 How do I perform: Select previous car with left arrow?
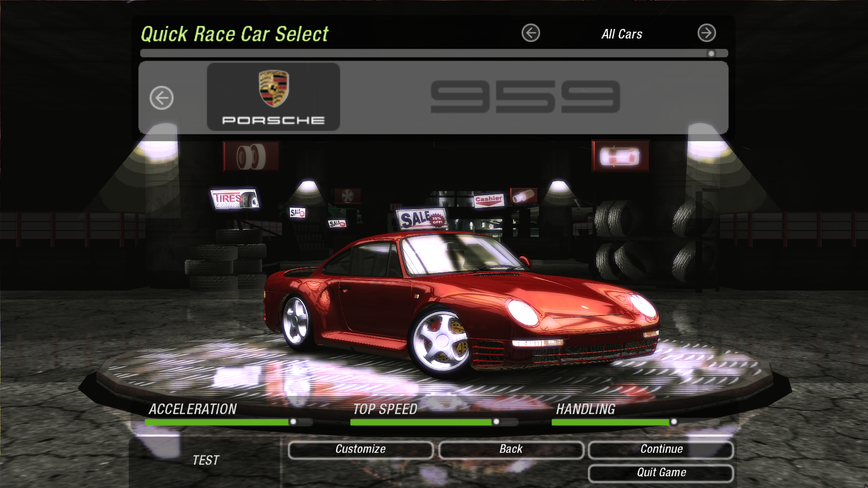tap(161, 98)
